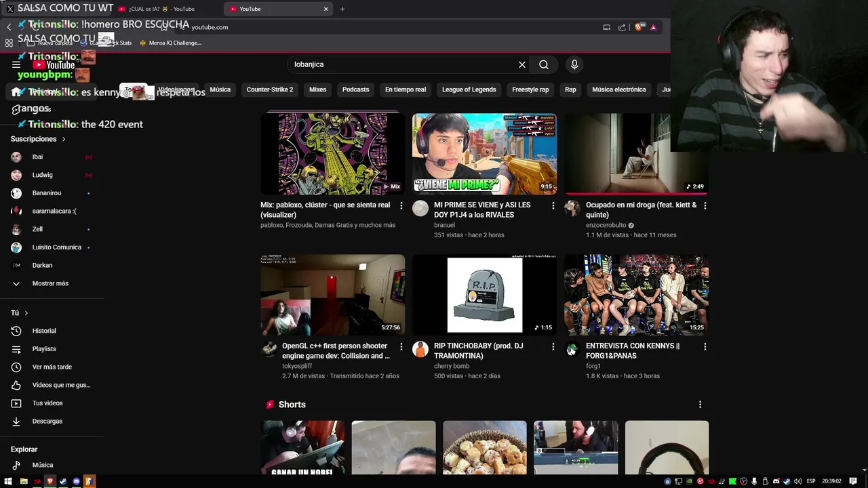Screen dimensions: 868x488
Task: Open options for Ocupado en mi droga
Action: pos(705,205)
